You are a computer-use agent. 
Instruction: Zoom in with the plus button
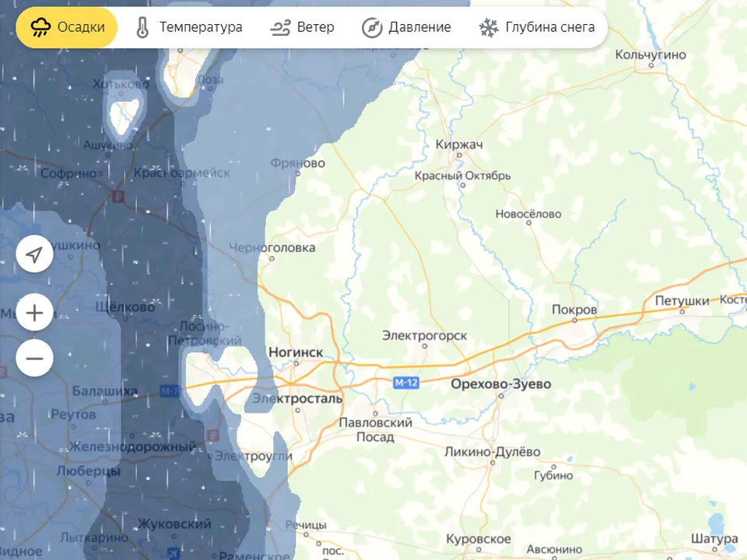pyautogui.click(x=34, y=313)
